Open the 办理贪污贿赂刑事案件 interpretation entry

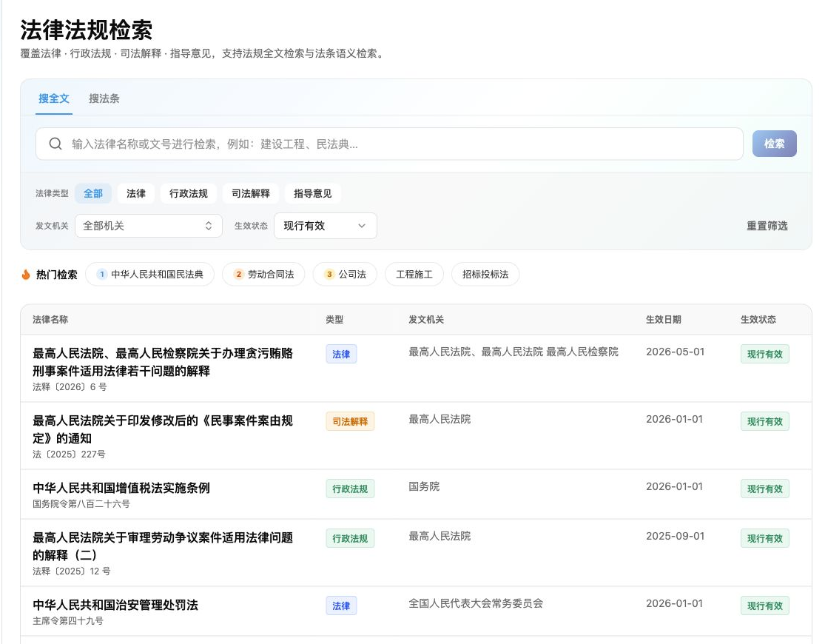pyautogui.click(x=163, y=362)
